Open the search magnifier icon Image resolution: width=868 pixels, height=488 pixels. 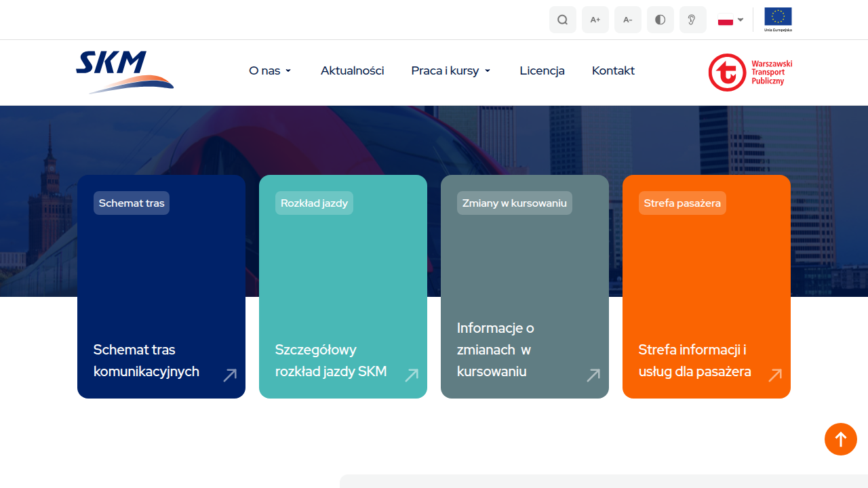click(562, 20)
